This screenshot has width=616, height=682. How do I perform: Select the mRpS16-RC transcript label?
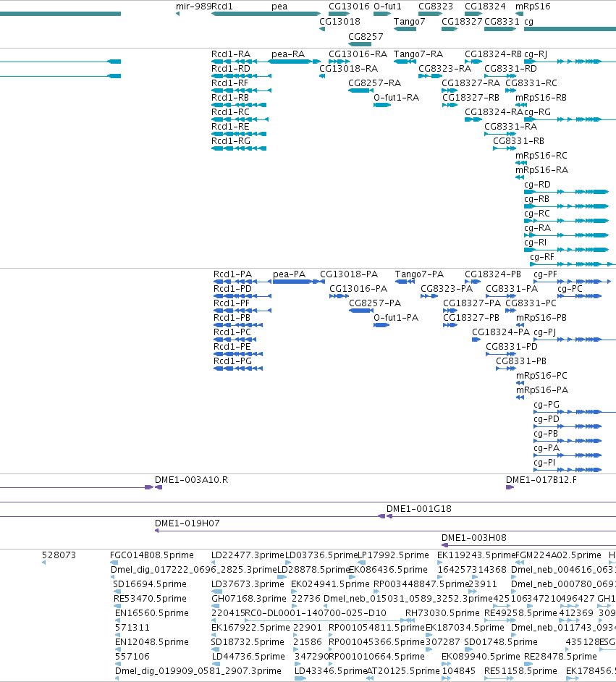click(x=541, y=155)
